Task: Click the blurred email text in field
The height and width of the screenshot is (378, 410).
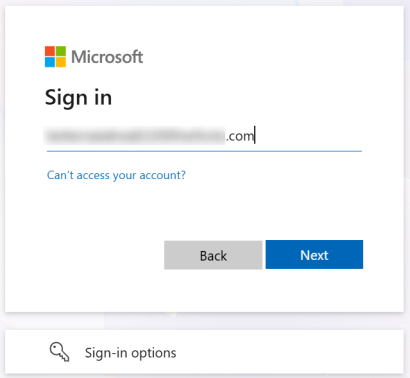Action: coord(135,136)
